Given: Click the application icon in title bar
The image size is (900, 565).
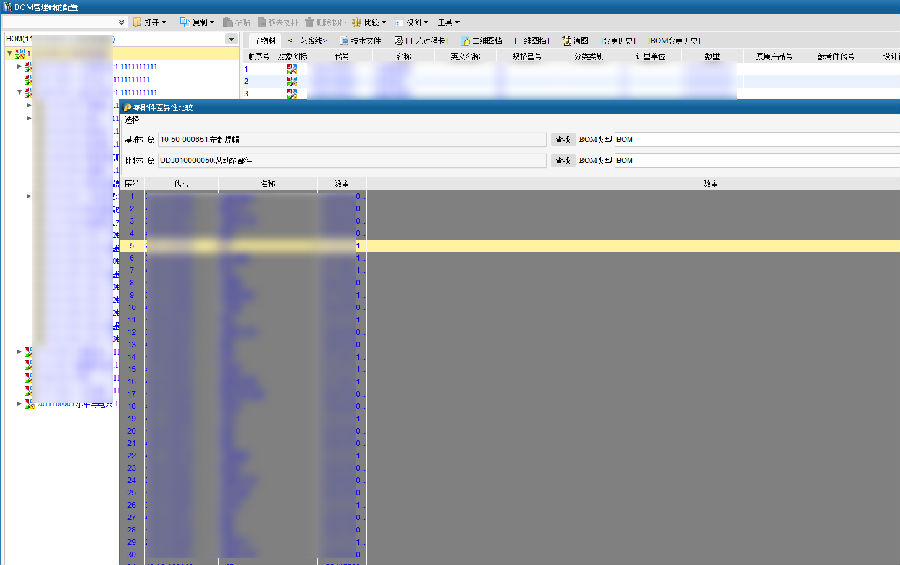Looking at the screenshot, I should click(x=7, y=7).
